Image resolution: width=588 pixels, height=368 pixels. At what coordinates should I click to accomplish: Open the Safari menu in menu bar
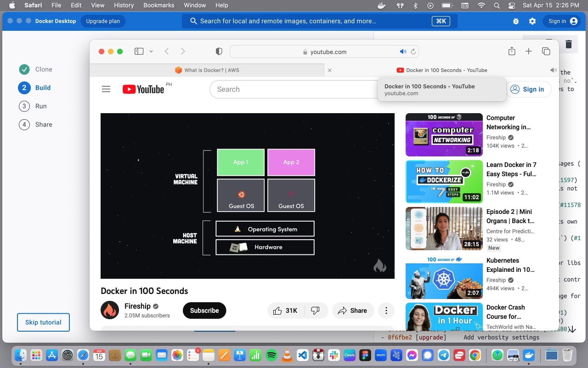pos(33,6)
